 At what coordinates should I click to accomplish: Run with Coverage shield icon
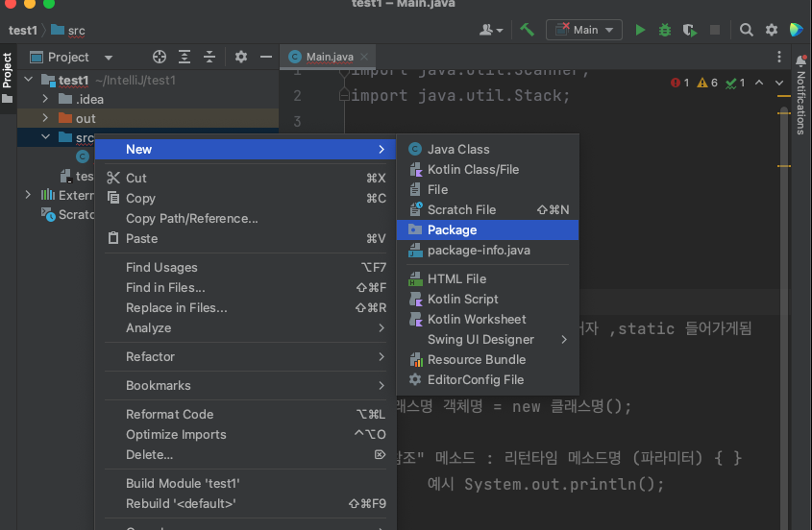click(690, 30)
